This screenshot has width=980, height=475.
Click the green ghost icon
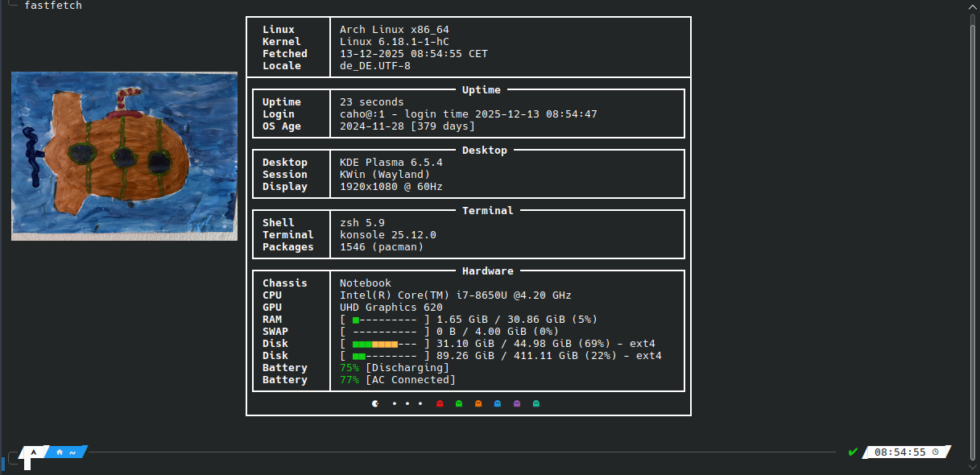[x=459, y=403]
